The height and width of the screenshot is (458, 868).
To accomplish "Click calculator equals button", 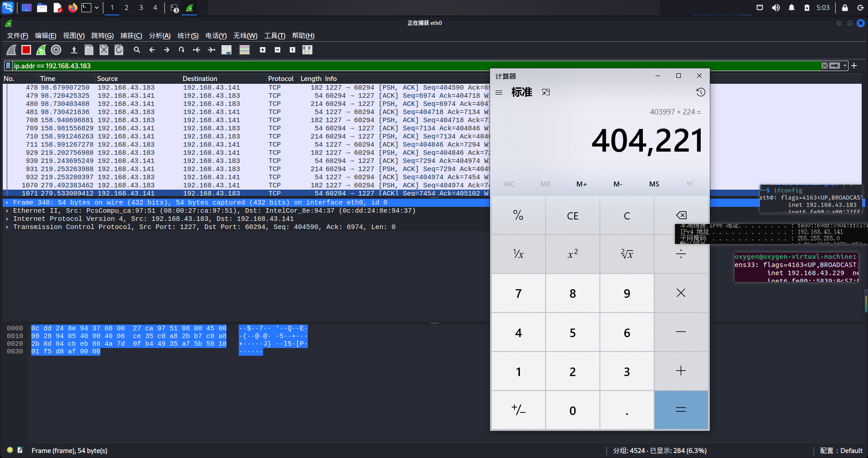I will pyautogui.click(x=681, y=410).
